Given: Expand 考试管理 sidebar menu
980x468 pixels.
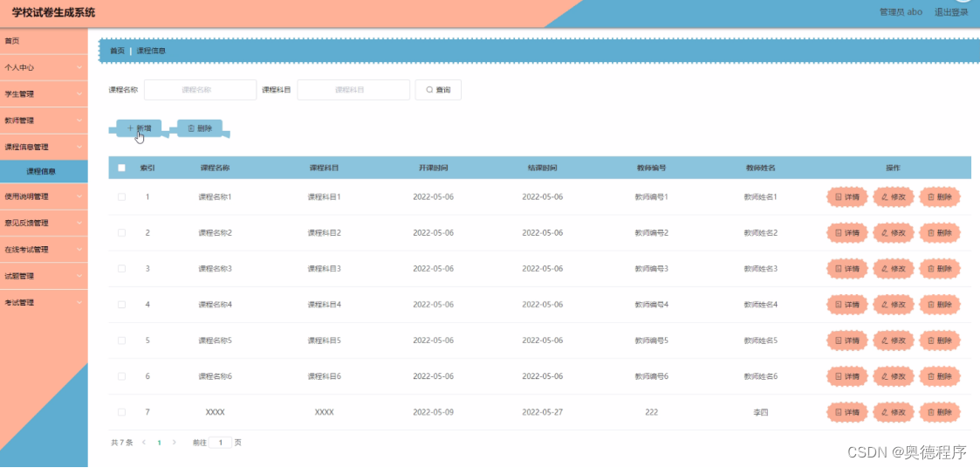Looking at the screenshot, I should tap(44, 302).
